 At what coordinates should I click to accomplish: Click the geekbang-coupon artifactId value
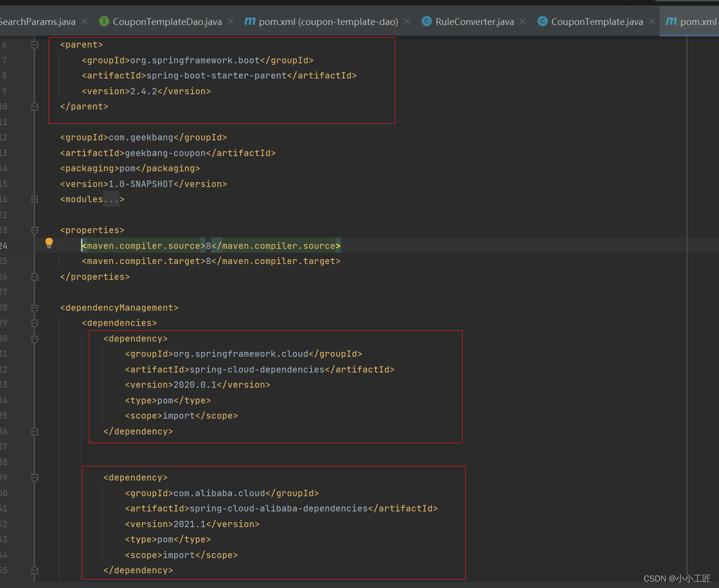pyautogui.click(x=166, y=153)
